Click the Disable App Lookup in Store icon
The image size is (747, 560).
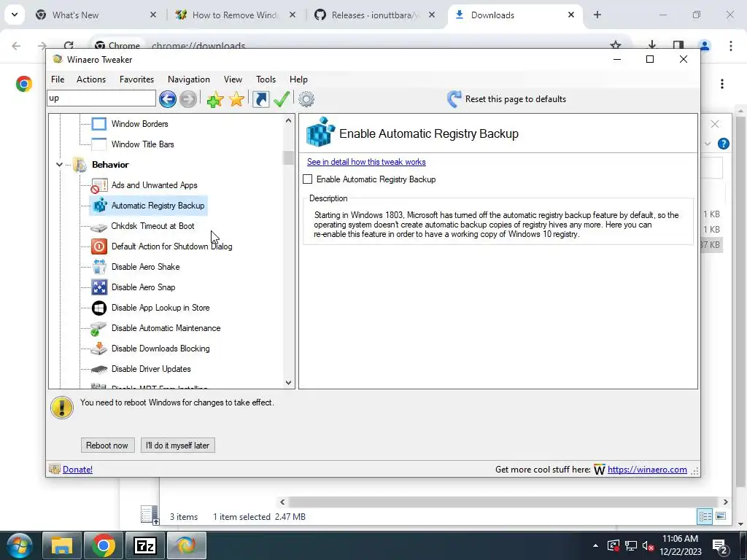pyautogui.click(x=99, y=308)
